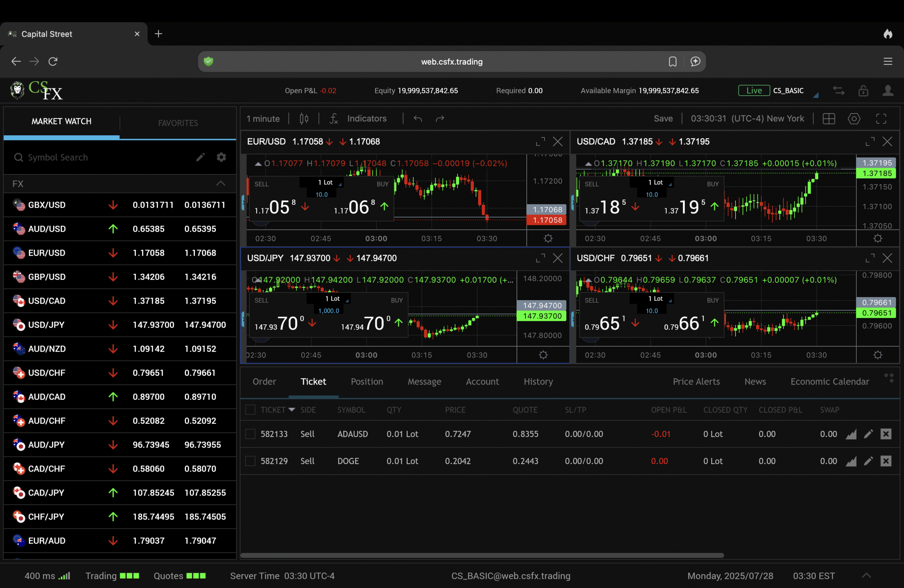Open the FAVORITES tab
904x588 pixels.
(178, 123)
